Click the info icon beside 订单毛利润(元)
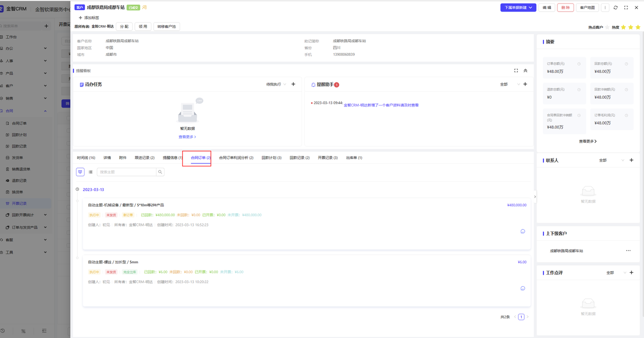 626,115
